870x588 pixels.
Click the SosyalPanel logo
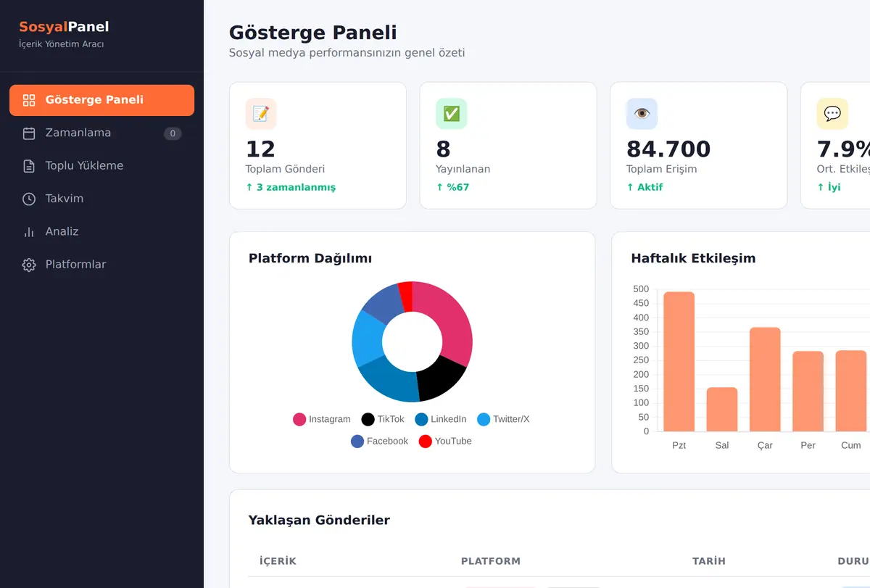click(64, 28)
